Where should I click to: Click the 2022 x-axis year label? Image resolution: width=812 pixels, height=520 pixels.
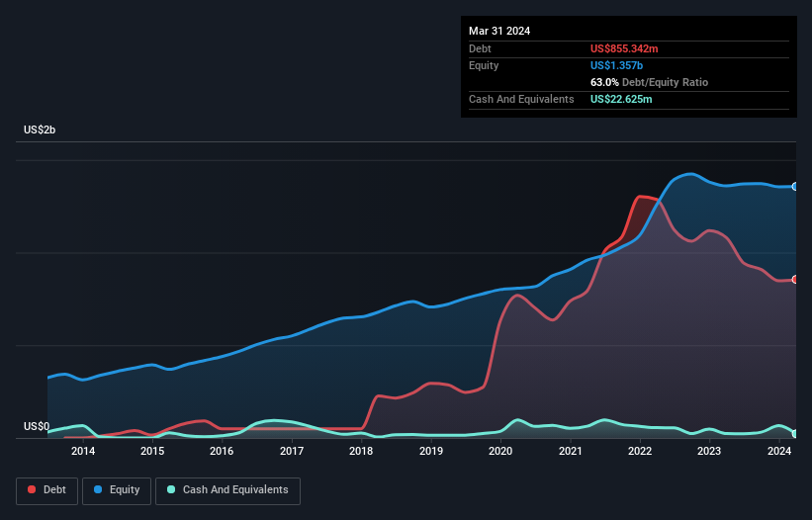coord(640,451)
